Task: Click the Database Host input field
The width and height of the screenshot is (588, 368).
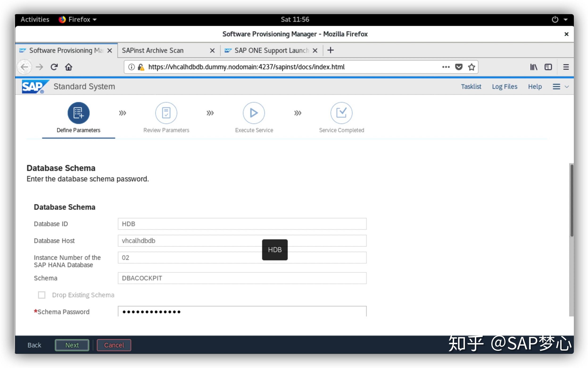Action: tap(241, 241)
